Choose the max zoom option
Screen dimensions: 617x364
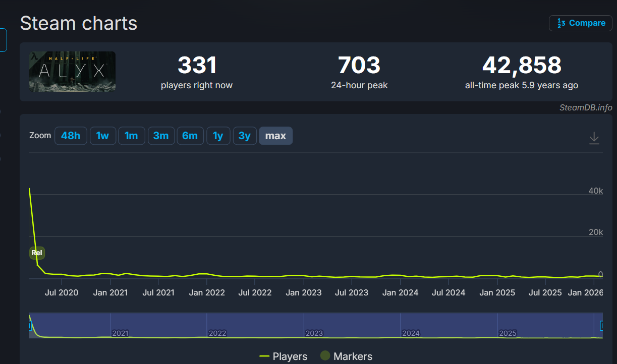pyautogui.click(x=275, y=136)
